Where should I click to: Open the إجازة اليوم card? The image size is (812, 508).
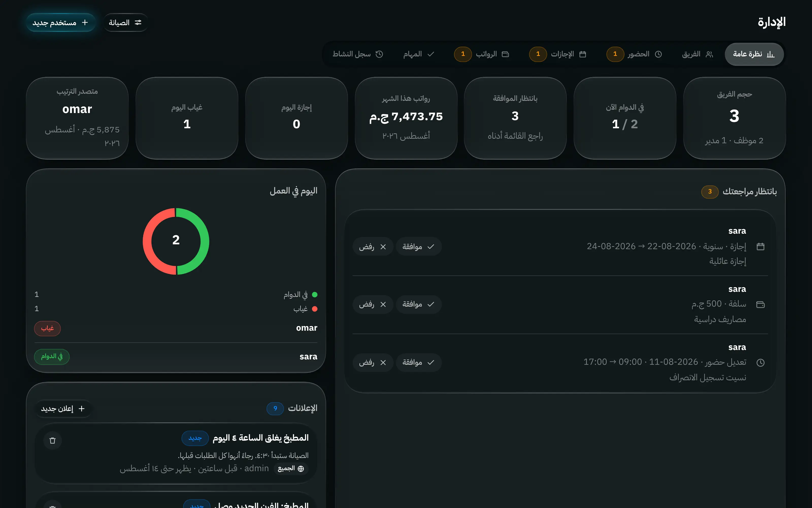296,118
